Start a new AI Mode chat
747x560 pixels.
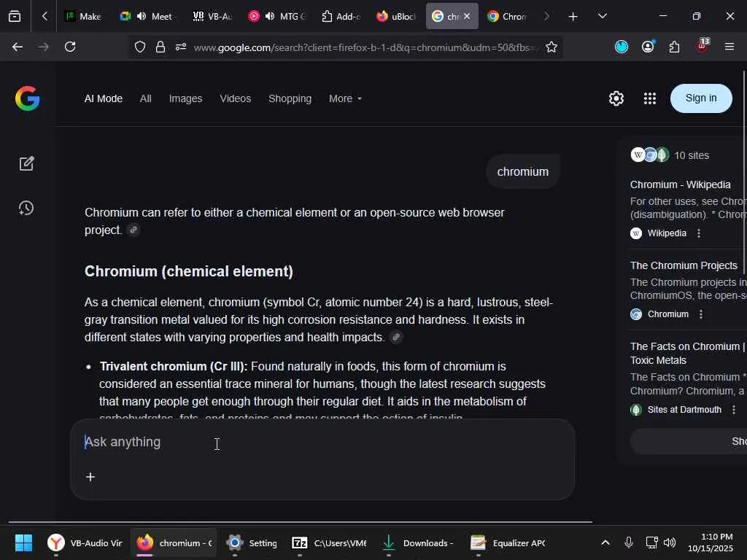coord(27,163)
